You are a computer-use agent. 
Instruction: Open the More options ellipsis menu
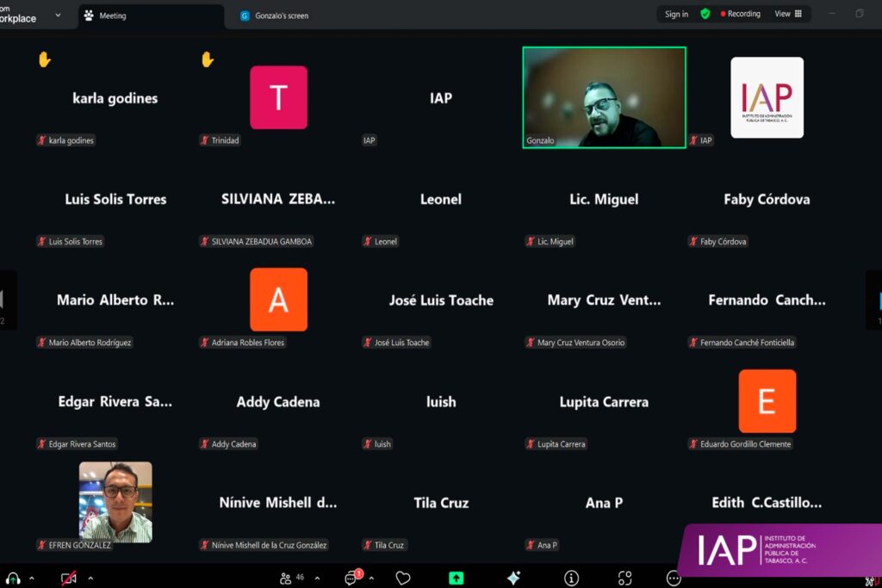pyautogui.click(x=674, y=579)
